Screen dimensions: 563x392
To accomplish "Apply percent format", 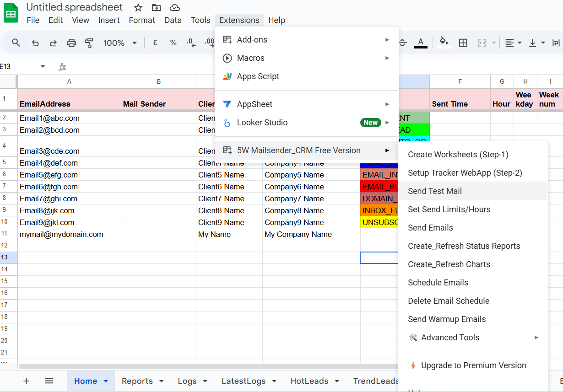I will 173,43.
